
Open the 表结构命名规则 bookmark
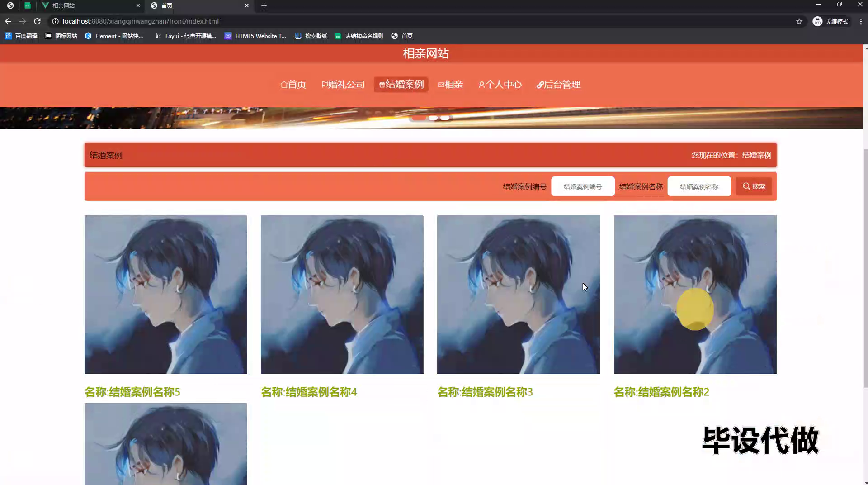(359, 36)
